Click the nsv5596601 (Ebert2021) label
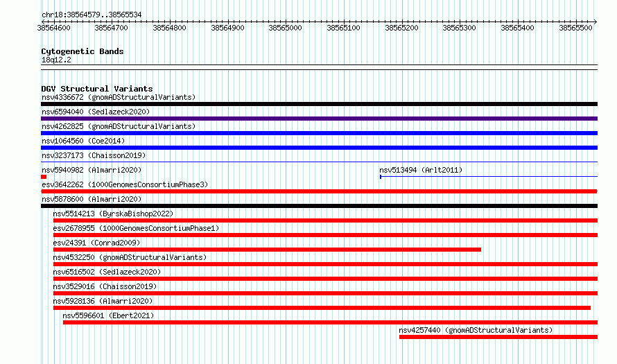The height and width of the screenshot is (364, 617). tap(108, 315)
